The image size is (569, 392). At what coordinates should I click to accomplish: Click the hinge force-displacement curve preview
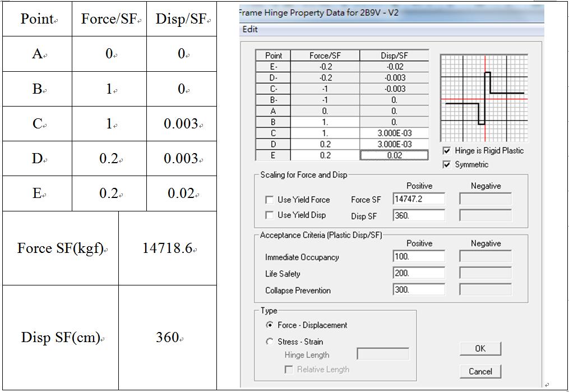pos(484,98)
